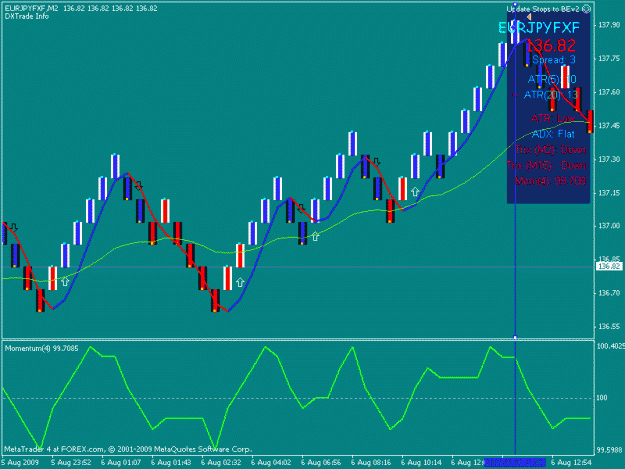625x469 pixels.
Task: Click the '6 Aug 04:02' time axis label
Action: (271, 463)
